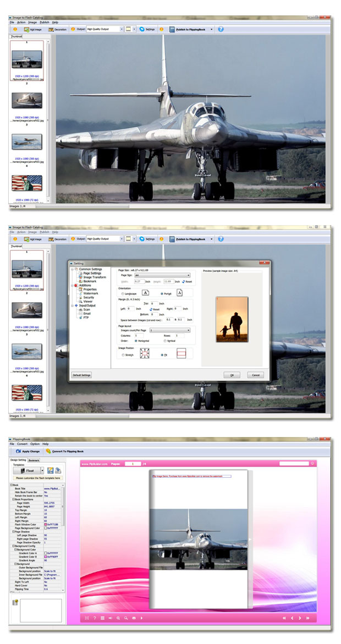Screen dimensions: 341x644
Task: Open Page Size A4 dropdown in Setting dialog
Action: [162, 275]
